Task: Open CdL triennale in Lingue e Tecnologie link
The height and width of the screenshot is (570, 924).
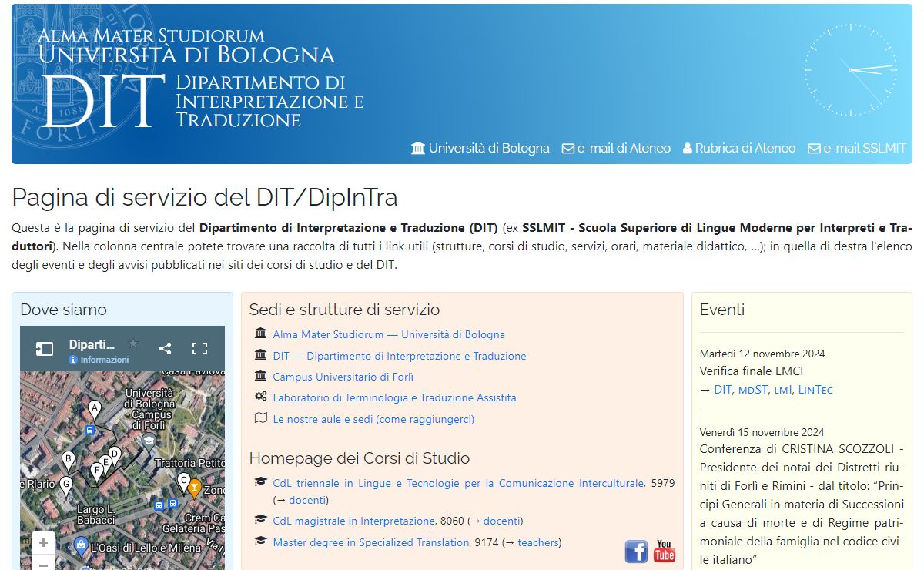Action: 458,483
